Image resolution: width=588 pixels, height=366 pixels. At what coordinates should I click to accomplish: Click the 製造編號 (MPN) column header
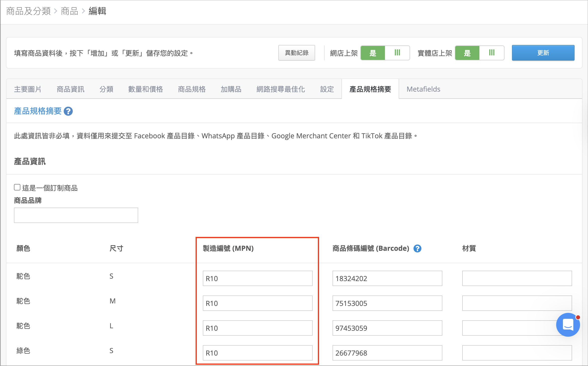228,248
